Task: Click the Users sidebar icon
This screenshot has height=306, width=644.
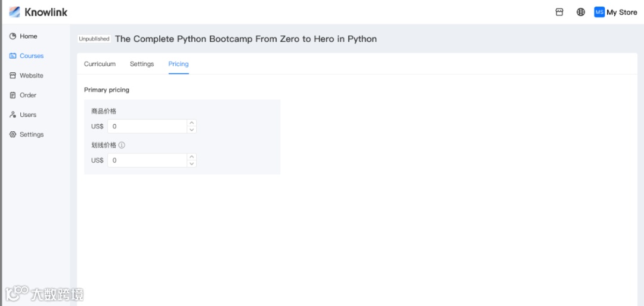Action: point(13,115)
